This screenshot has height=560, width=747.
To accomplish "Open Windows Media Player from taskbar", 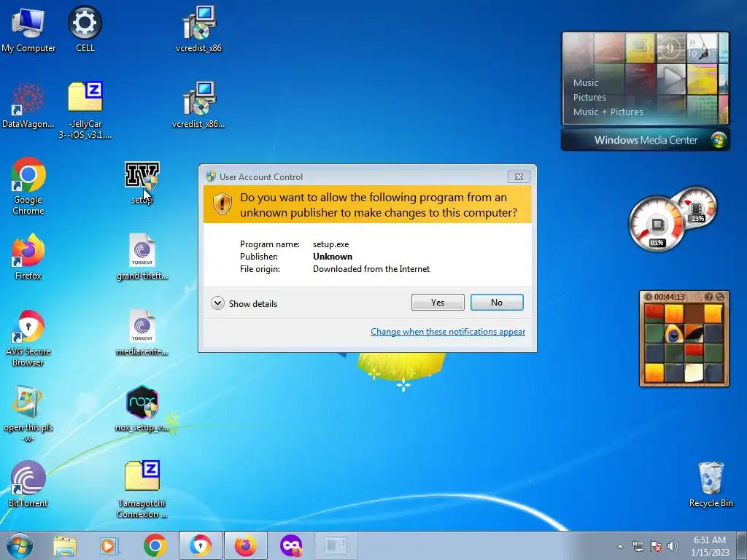I will pyautogui.click(x=109, y=545).
